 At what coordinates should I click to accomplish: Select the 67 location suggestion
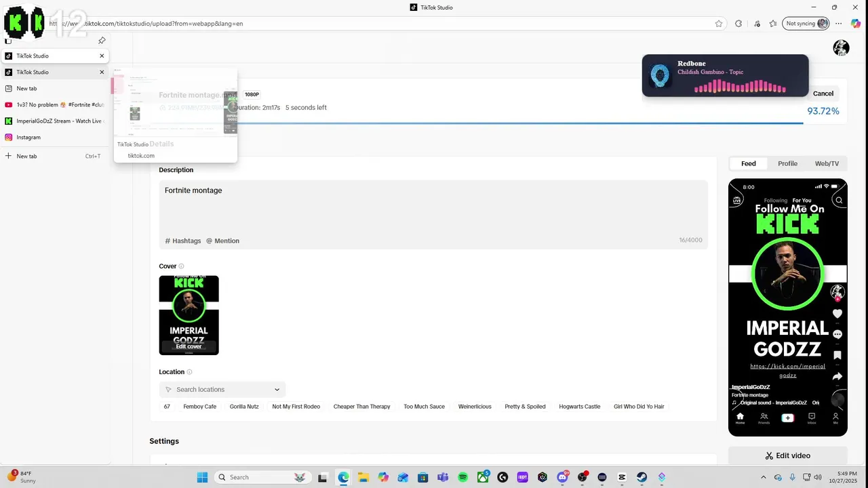tap(167, 407)
